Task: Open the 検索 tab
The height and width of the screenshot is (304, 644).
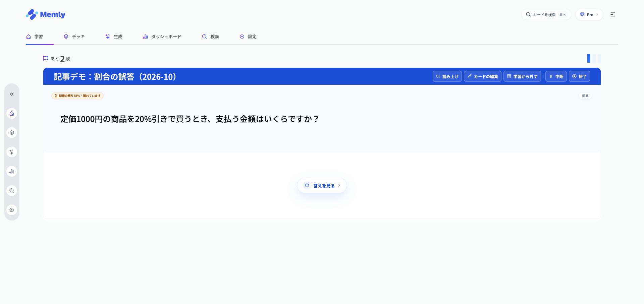Action: [x=210, y=37]
